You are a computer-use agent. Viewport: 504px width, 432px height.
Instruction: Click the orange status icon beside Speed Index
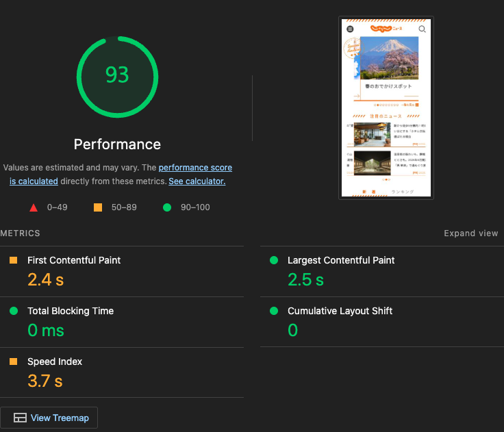coord(14,361)
